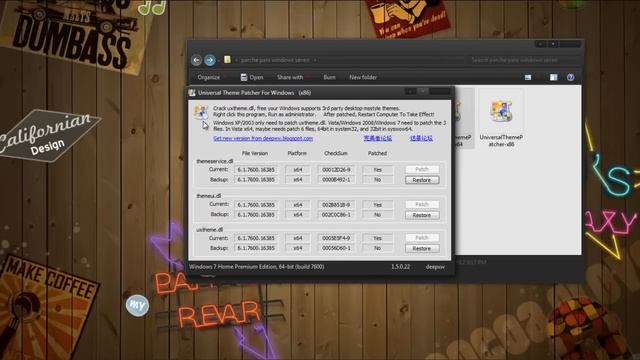Click the Patch button for themeservice.dll
The image size is (640, 360).
pos(422,169)
